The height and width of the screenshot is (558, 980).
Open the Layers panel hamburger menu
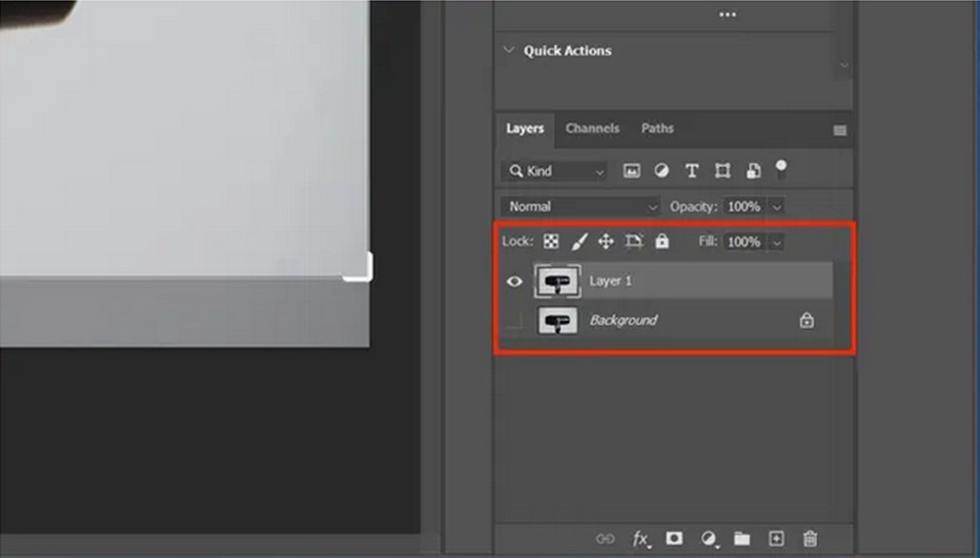(x=840, y=130)
